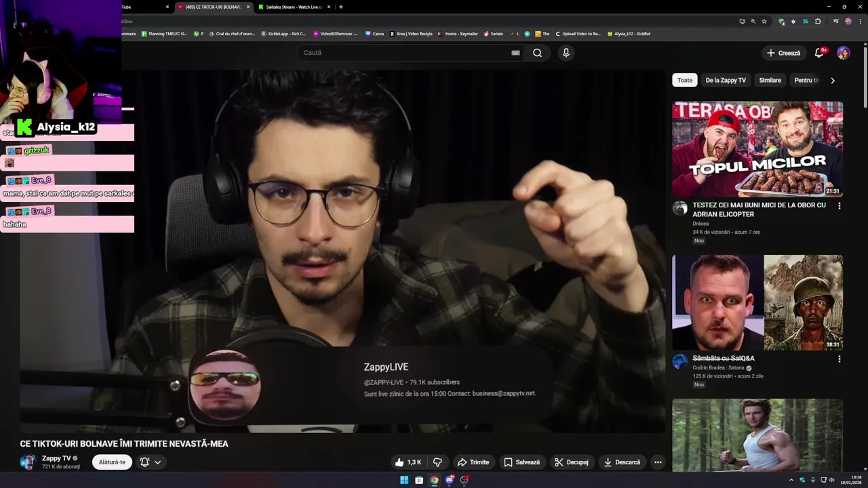Screen dimensions: 868x488
Task: Click the Creează button
Action: click(x=783, y=53)
